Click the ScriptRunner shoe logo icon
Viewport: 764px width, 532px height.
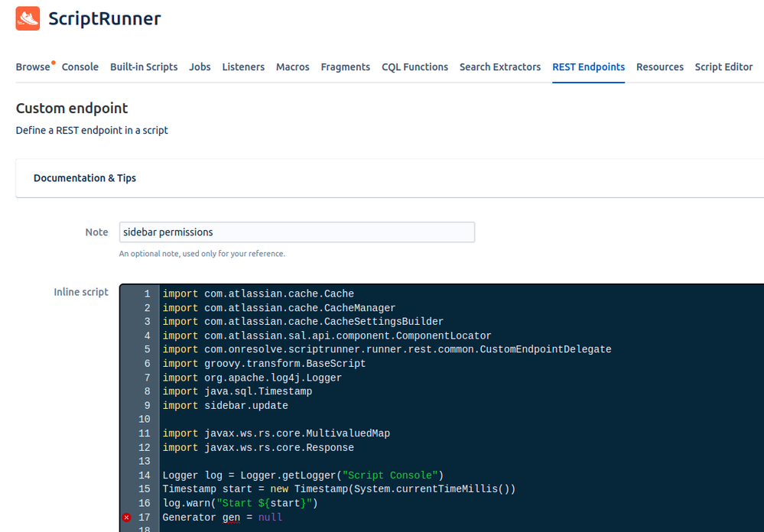tap(28, 18)
